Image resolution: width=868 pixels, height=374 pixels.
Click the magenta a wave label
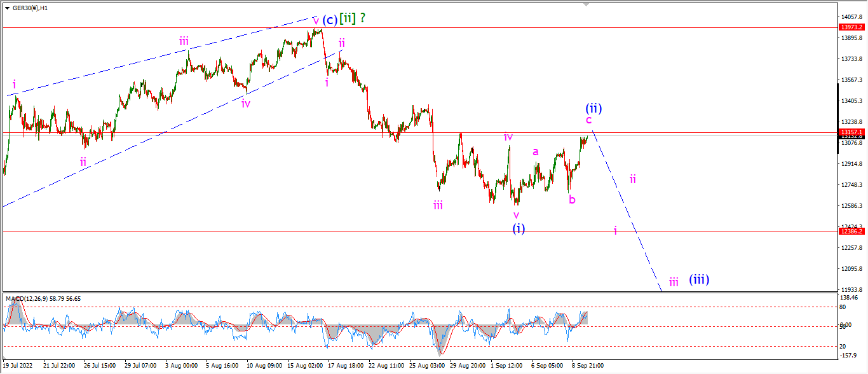pyautogui.click(x=536, y=151)
